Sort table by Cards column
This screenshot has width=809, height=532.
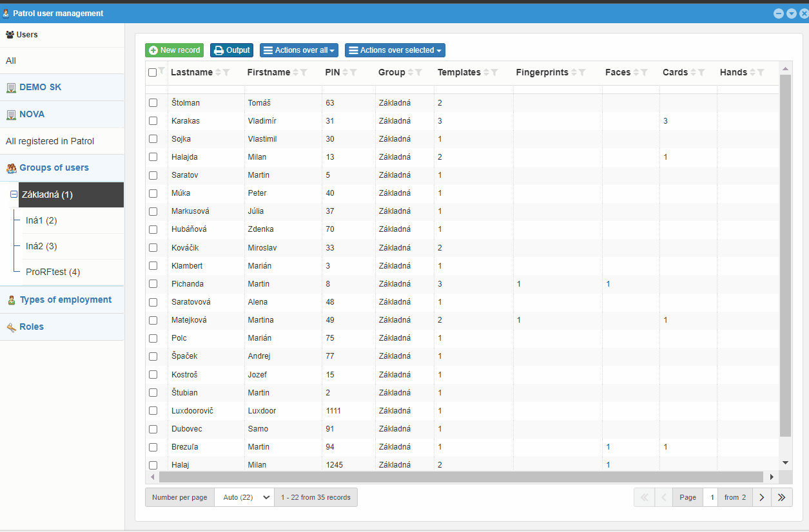tap(694, 73)
